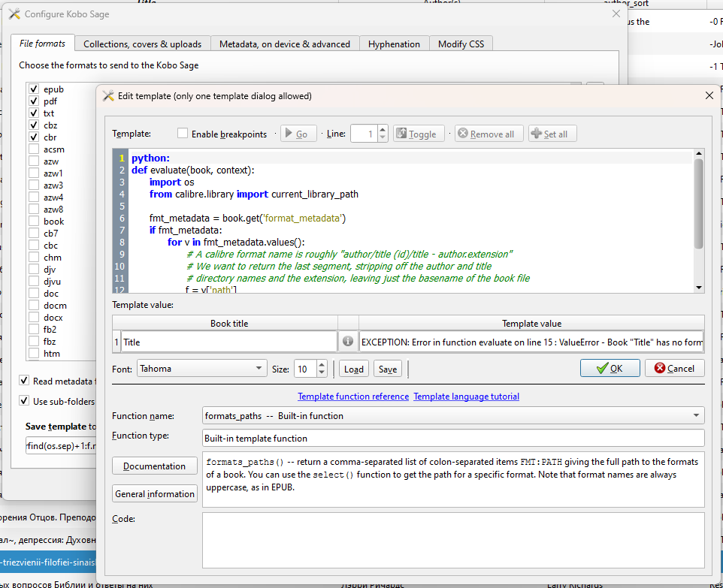The height and width of the screenshot is (588, 723).
Task: Click the Template value column header
Action: (x=531, y=323)
